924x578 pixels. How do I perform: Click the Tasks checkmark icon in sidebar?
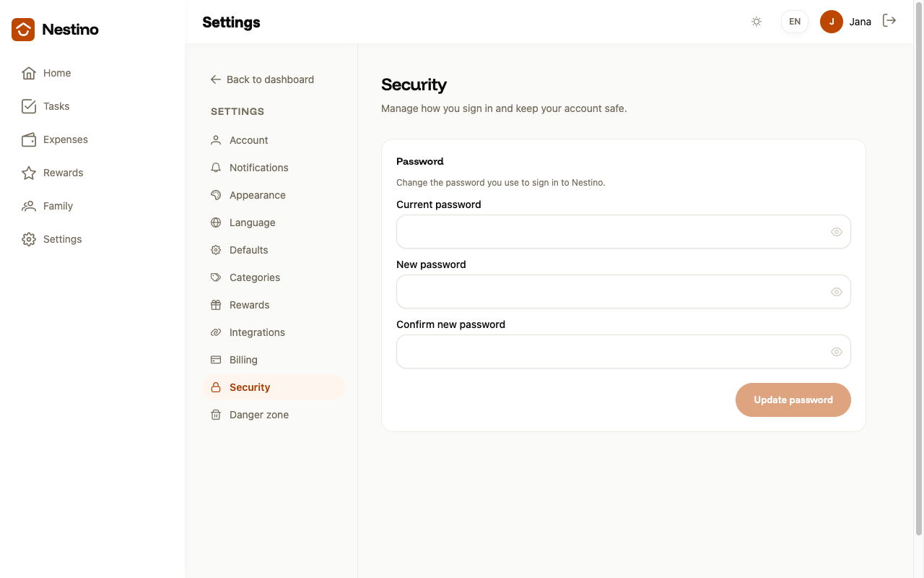29,106
